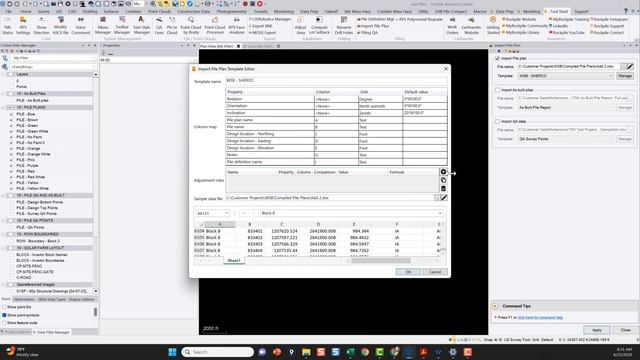
Task: Open As Built Pile Report template dropdown
Action: [x=565, y=108]
